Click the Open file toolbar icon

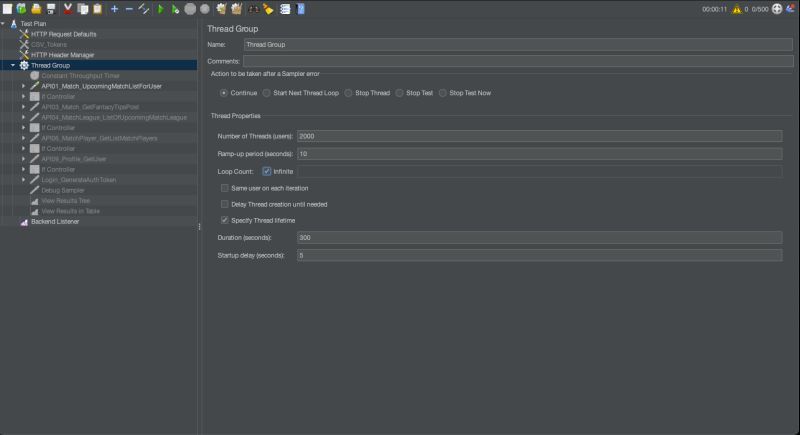(x=36, y=9)
